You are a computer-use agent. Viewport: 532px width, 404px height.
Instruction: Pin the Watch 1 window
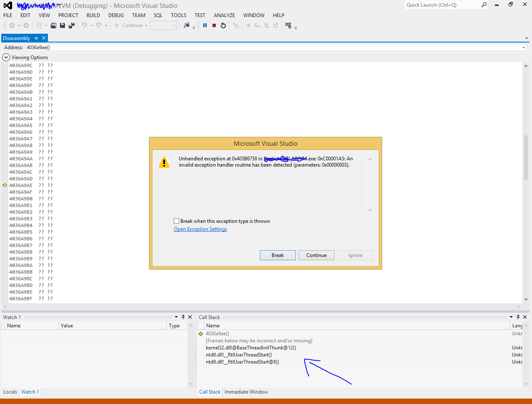184,317
